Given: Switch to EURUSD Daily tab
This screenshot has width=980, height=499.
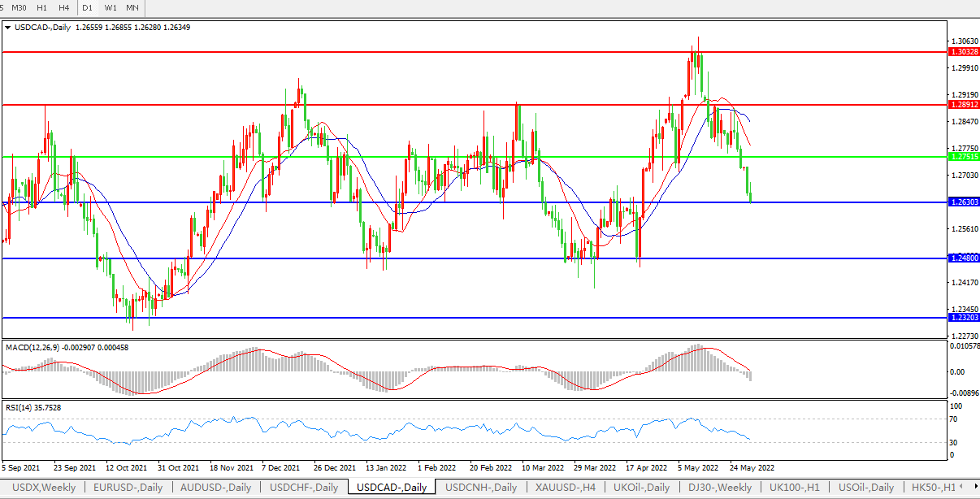Looking at the screenshot, I should pyautogui.click(x=128, y=487).
